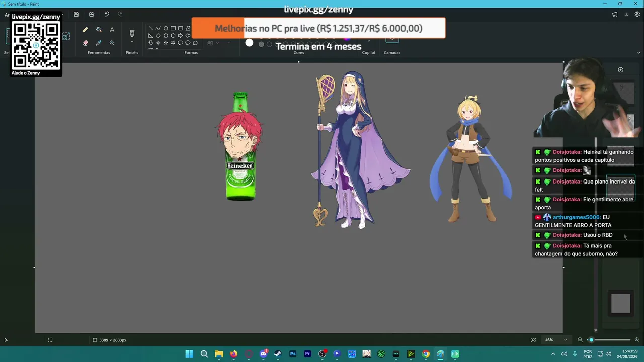Screen dimensions: 644x362
Task: Open the feedback megaphone icon
Action: (614, 14)
